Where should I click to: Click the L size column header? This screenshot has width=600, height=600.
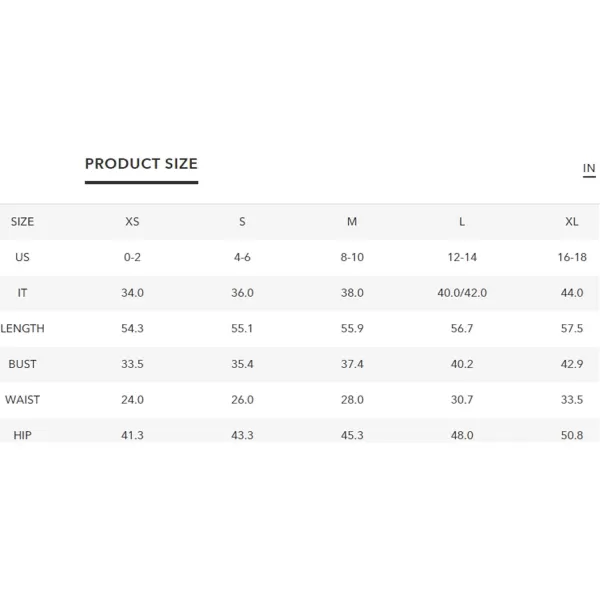462,222
